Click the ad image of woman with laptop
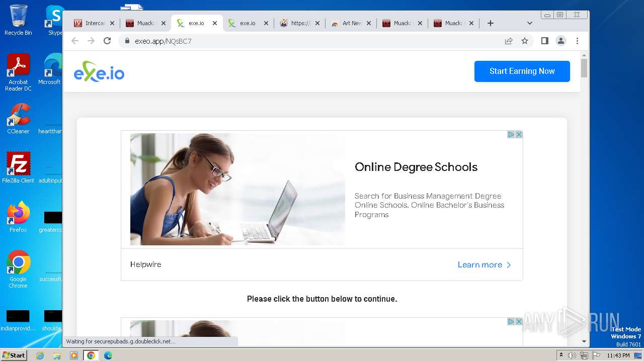Image resolution: width=644 pixels, height=362 pixels. [237, 189]
